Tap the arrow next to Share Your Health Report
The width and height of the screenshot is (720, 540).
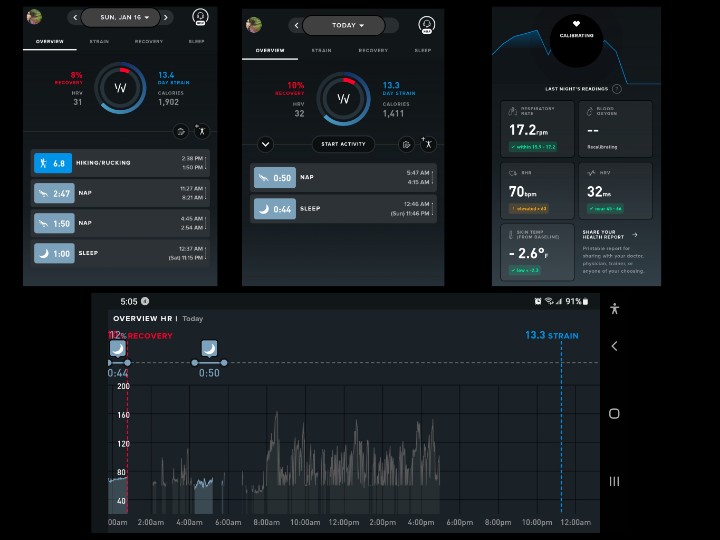[635, 235]
